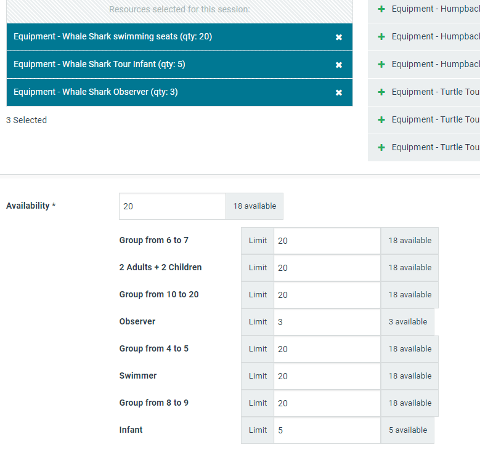
Task: Edit the Swimmer limit field
Action: 327,376
